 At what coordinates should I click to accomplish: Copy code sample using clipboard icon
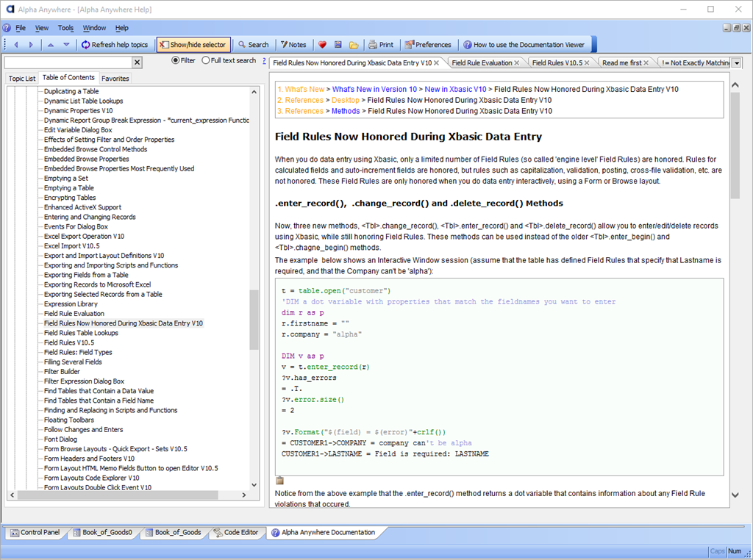(x=279, y=481)
